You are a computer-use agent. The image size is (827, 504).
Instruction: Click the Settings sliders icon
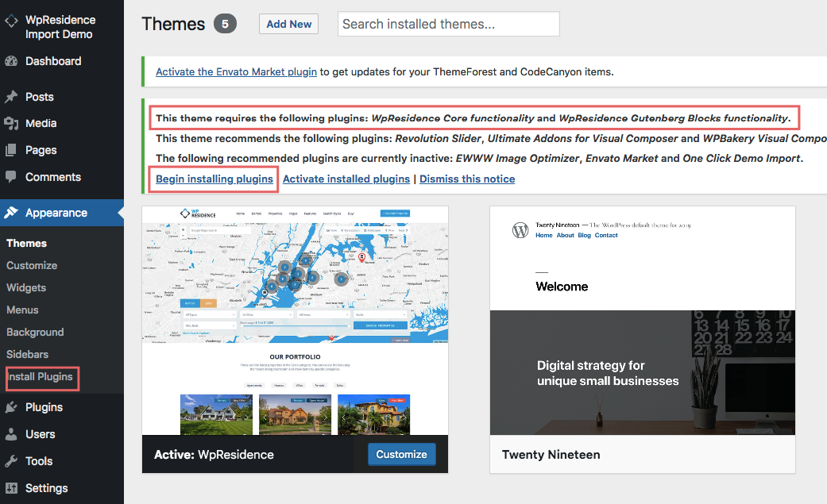tap(11, 488)
